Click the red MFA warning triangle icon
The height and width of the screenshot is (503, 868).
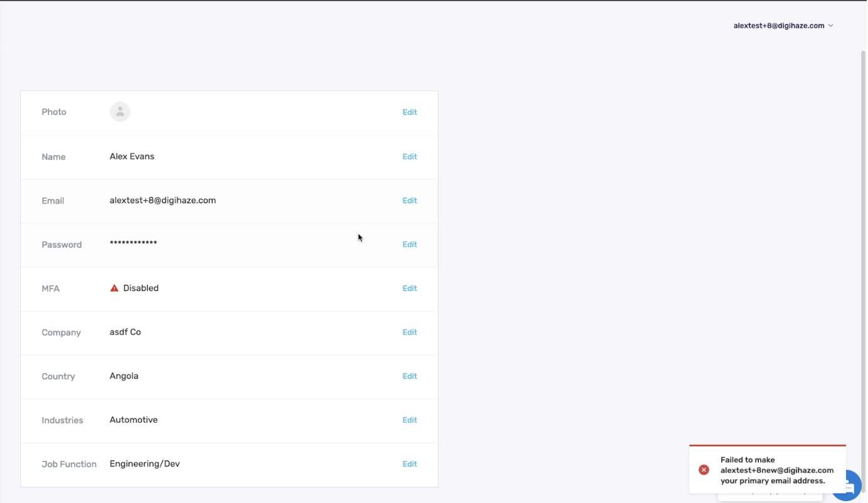tap(114, 289)
